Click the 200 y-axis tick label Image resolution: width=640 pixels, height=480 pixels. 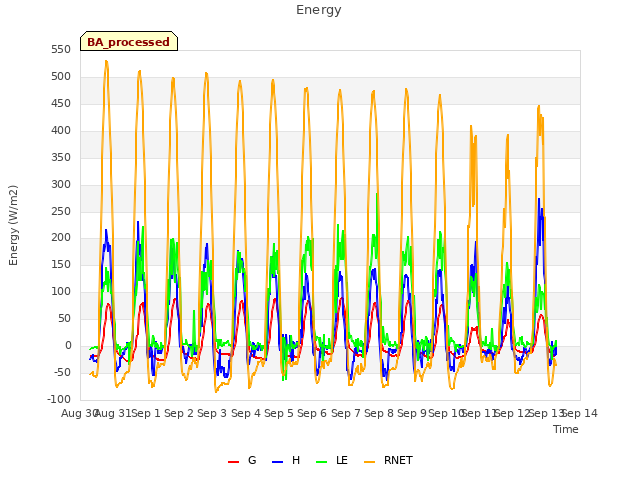[61, 238]
